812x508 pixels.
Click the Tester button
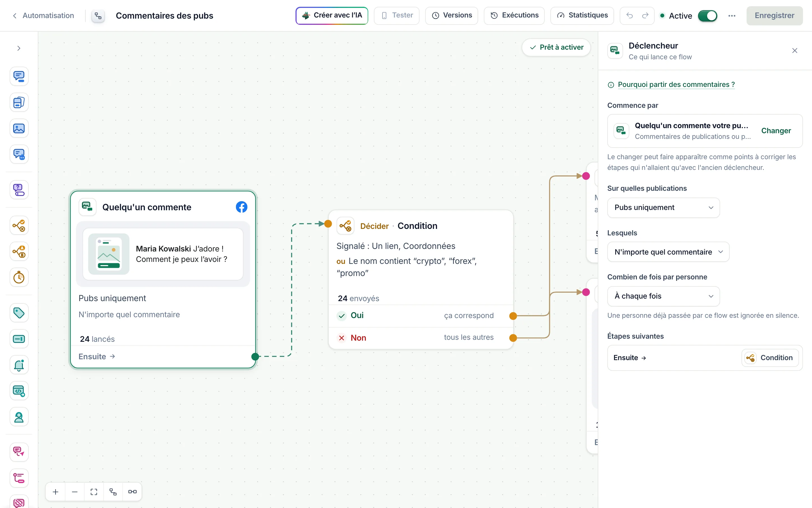397,16
